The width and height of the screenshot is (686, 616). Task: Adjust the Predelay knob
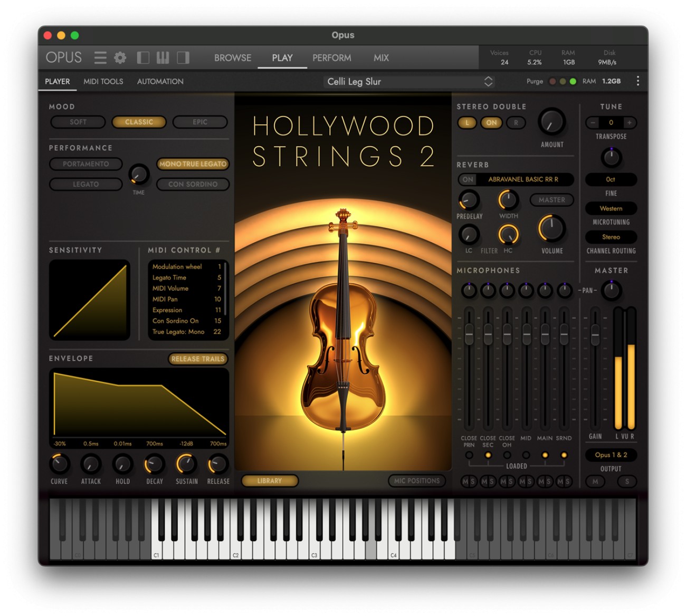(469, 201)
